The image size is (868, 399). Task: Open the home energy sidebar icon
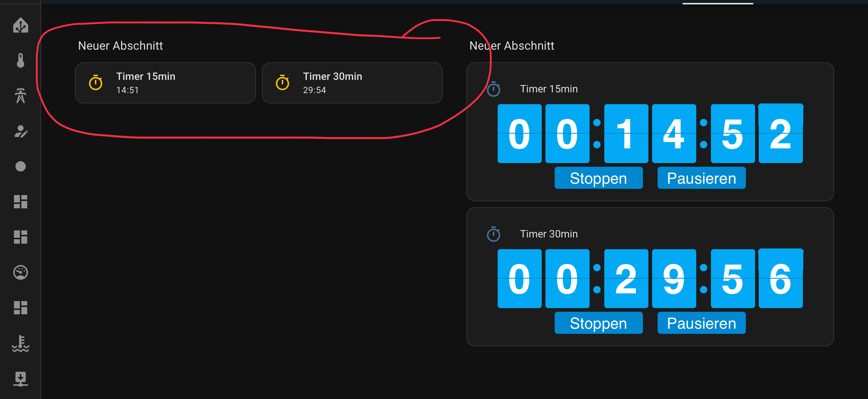(x=21, y=25)
